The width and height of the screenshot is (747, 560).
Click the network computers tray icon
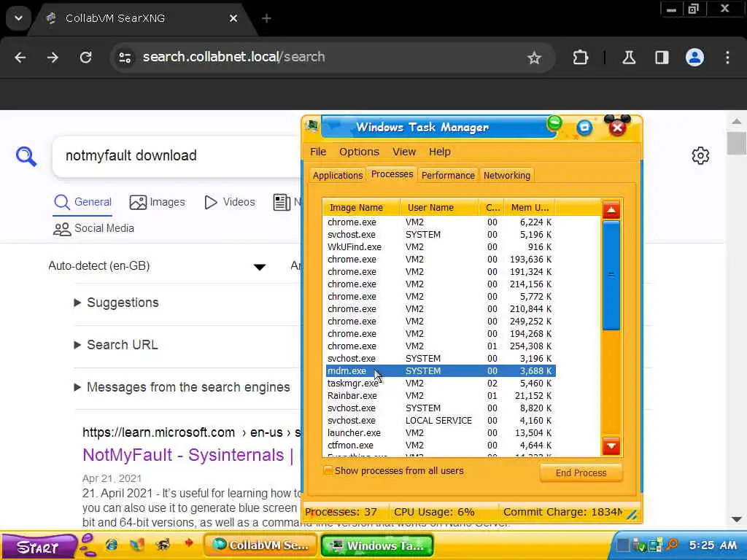coord(656,545)
